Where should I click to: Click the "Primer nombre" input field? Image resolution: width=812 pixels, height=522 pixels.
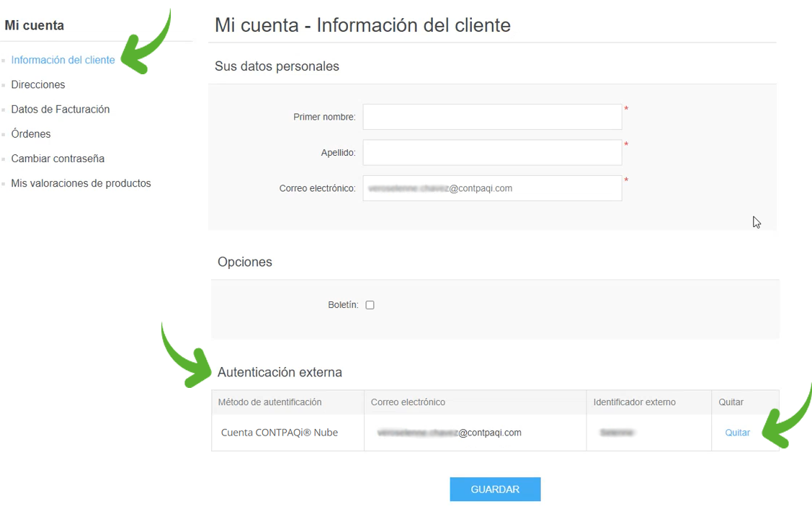[492, 116]
